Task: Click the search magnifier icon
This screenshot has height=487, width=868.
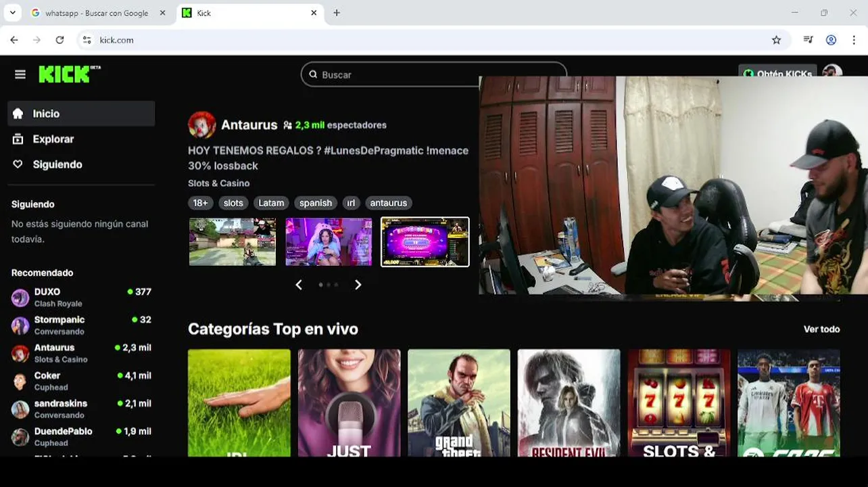Action: pos(313,74)
